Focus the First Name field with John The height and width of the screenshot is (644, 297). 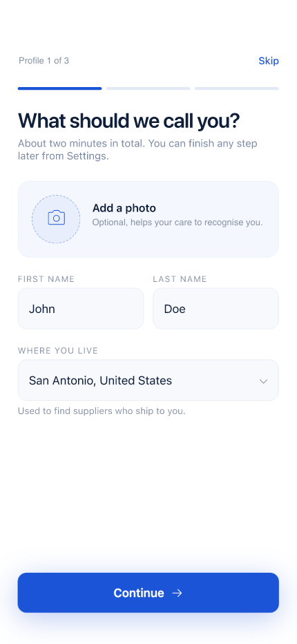click(x=81, y=308)
